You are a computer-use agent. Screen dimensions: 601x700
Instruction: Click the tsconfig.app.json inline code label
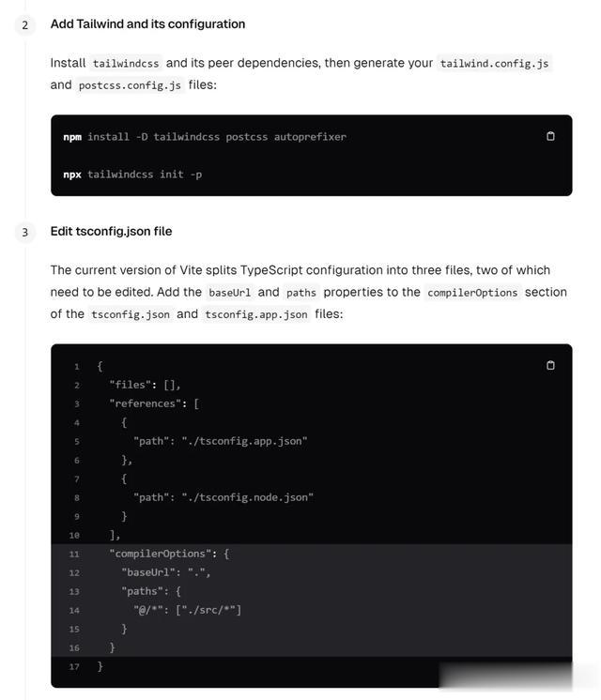click(256, 314)
